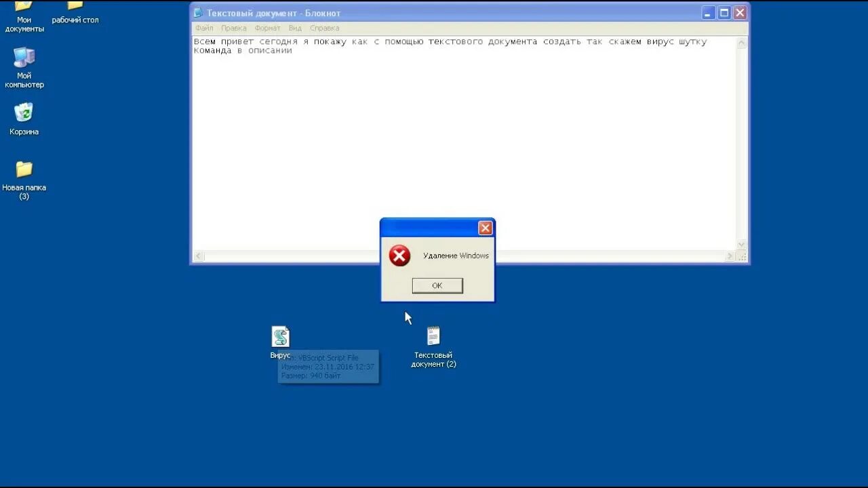Click the red error icon in the dialog
868x488 pixels.
pyautogui.click(x=399, y=256)
